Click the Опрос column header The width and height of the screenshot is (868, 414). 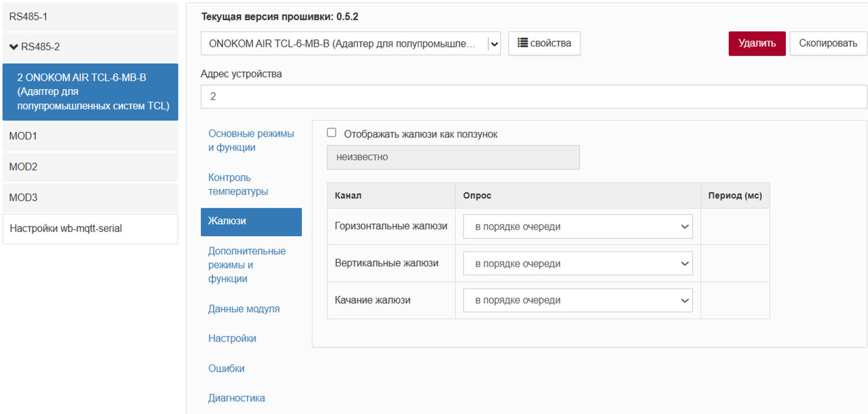(578, 196)
